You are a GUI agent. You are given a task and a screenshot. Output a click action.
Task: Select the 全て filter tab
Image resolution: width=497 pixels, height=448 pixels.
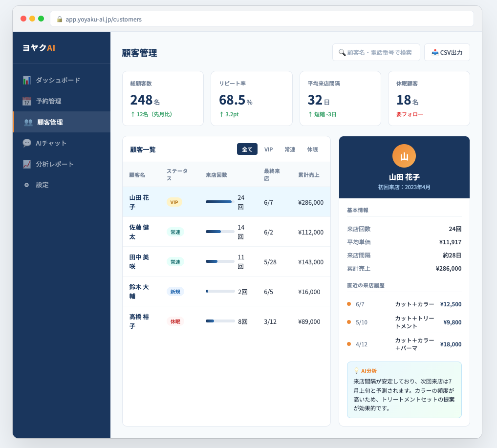coord(247,149)
